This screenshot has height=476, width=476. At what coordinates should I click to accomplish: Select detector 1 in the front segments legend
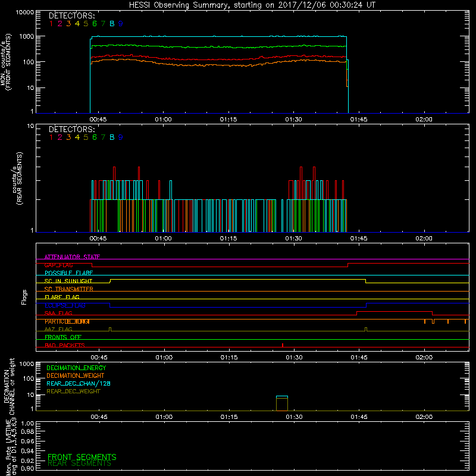pos(51,24)
